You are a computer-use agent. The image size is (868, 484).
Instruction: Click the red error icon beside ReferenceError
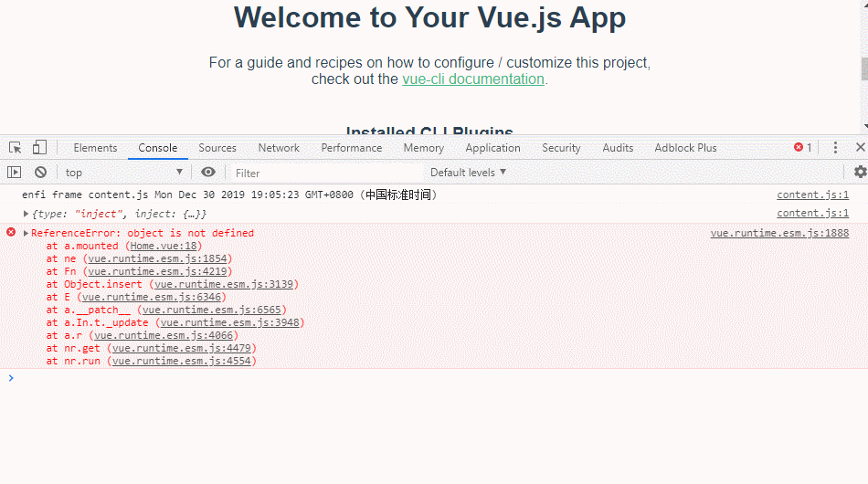[x=11, y=232]
